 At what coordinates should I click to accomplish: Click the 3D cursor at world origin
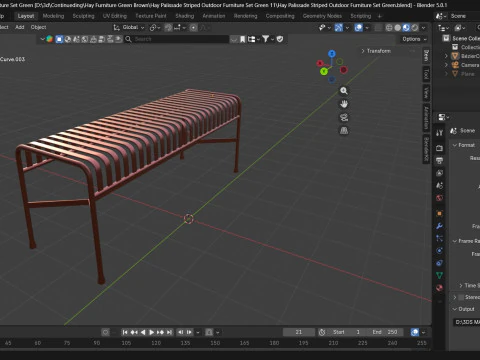189,219
